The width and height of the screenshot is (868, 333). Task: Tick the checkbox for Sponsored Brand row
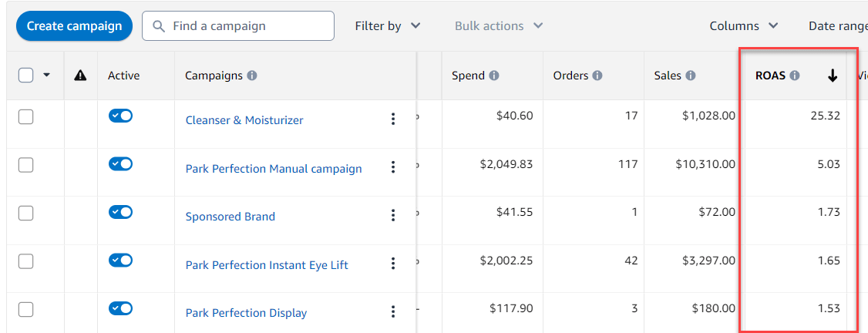point(25,214)
